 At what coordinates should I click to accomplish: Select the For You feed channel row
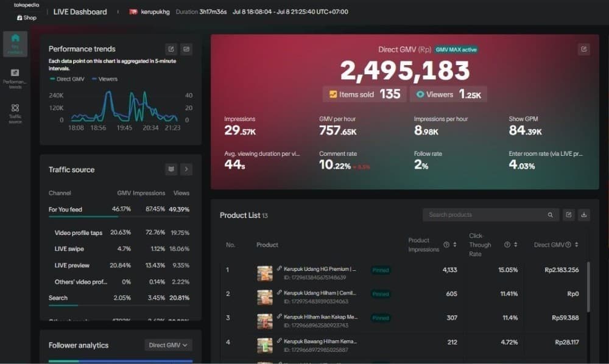click(119, 209)
